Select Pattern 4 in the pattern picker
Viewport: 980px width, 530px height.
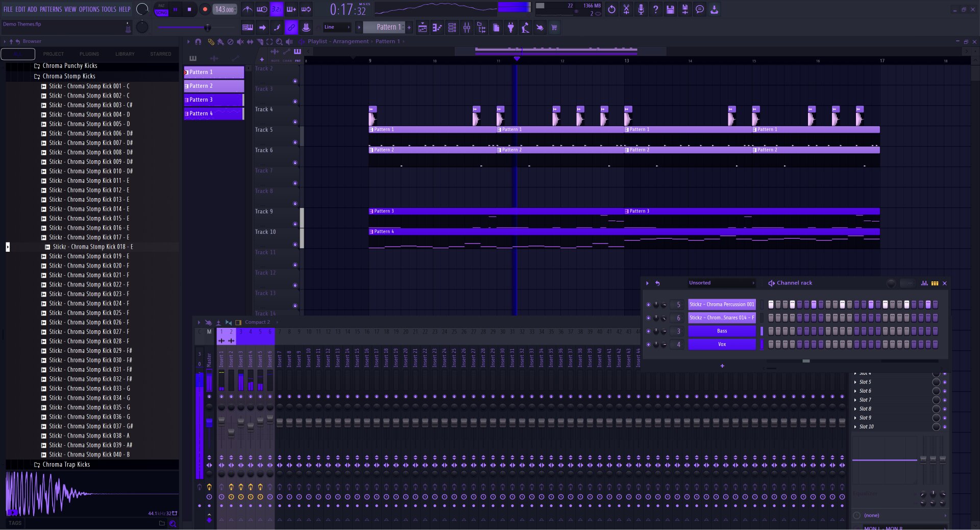pos(214,113)
